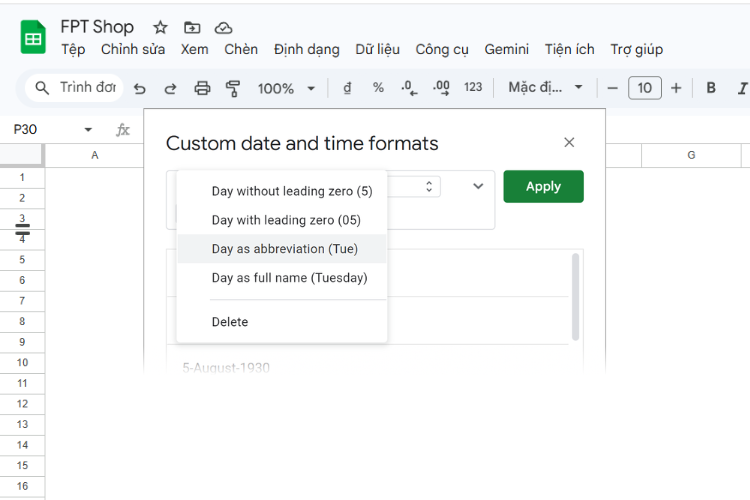Select column A header
The height and width of the screenshot is (500, 750).
pyautogui.click(x=95, y=155)
